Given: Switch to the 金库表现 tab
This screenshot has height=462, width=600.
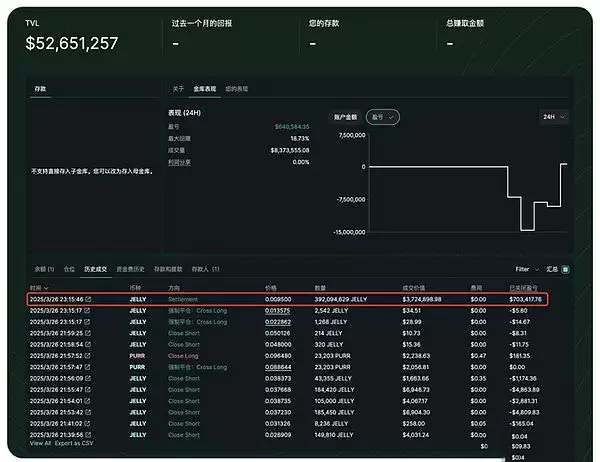Looking at the screenshot, I should point(205,89).
